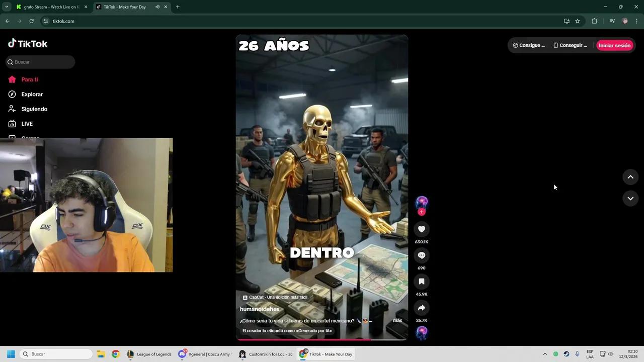Switch to the grafo Stream browser tab
The image size is (644, 362).
coord(49,7)
